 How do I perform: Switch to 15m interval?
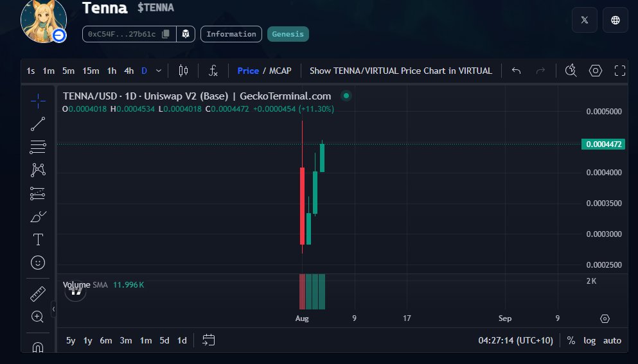(91, 71)
